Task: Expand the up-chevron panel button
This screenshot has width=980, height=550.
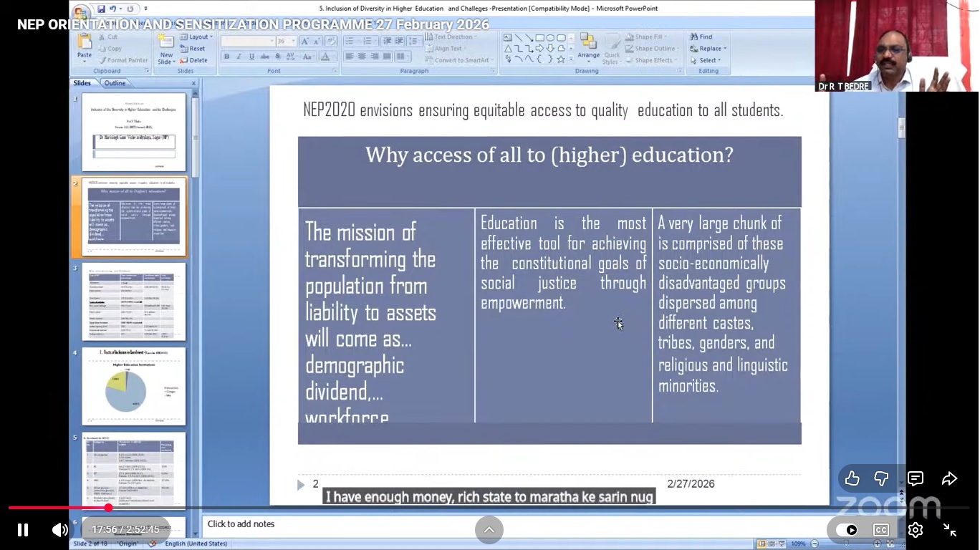Action: 489,530
